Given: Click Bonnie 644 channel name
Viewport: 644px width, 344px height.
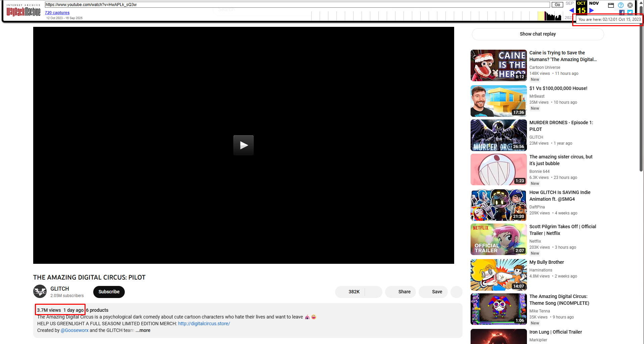Looking at the screenshot, I should point(539,171).
